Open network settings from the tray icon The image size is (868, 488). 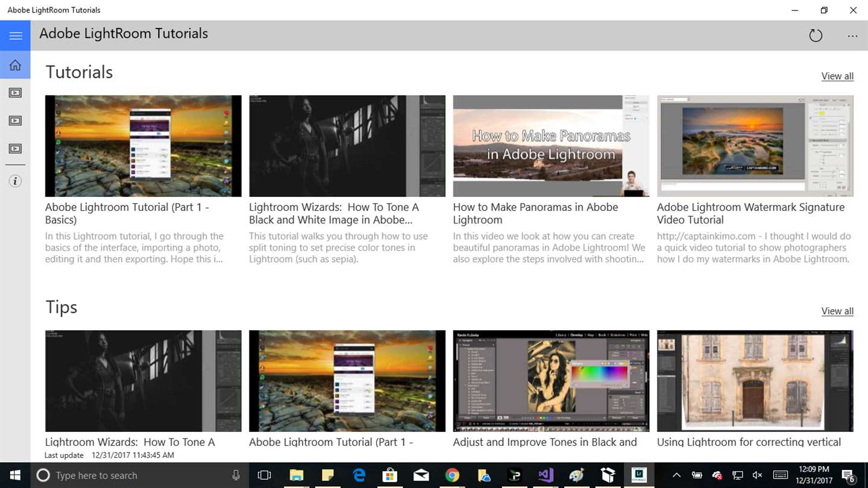click(738, 475)
